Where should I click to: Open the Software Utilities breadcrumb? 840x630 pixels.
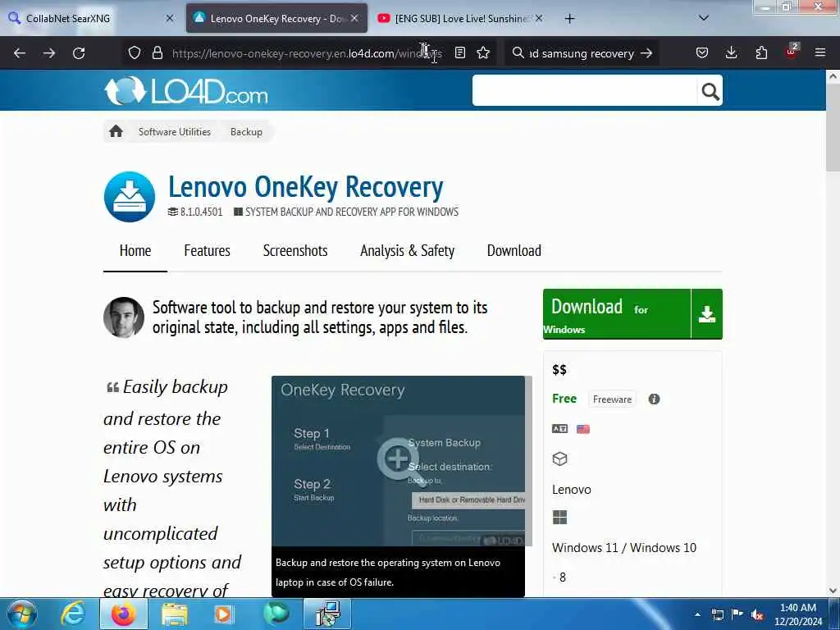[x=174, y=132]
